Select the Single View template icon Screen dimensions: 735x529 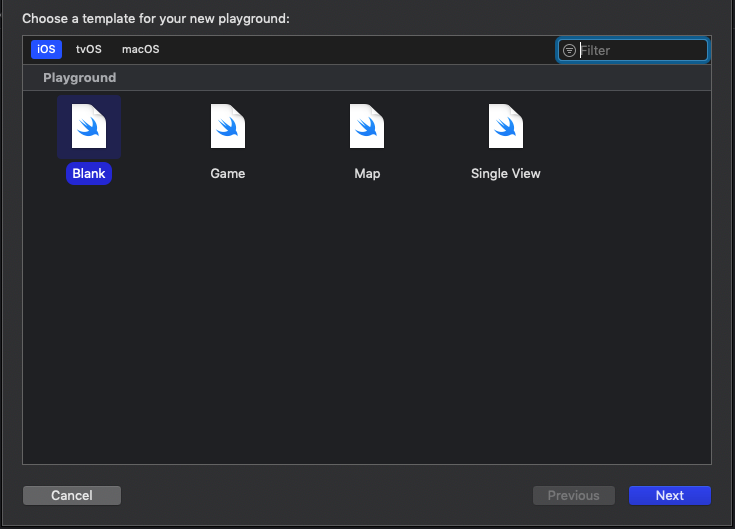[506, 127]
